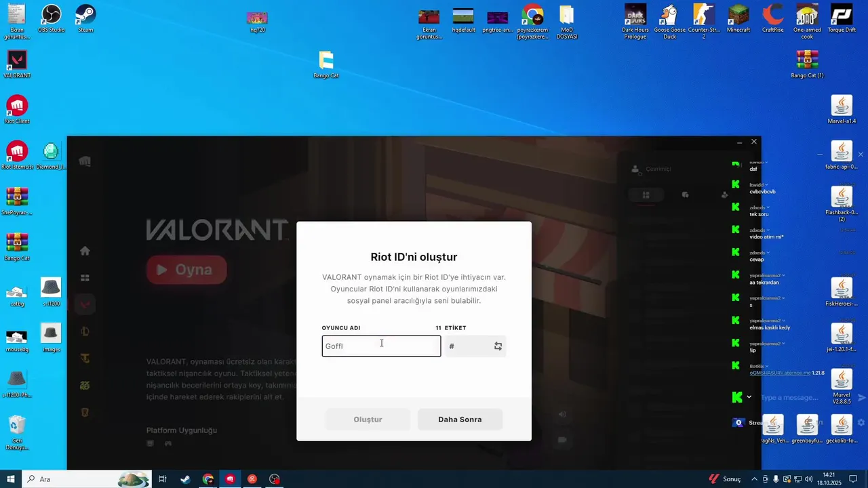Screen dimensions: 868x488
Task: Open the social chat messages tab
Action: click(x=685, y=195)
